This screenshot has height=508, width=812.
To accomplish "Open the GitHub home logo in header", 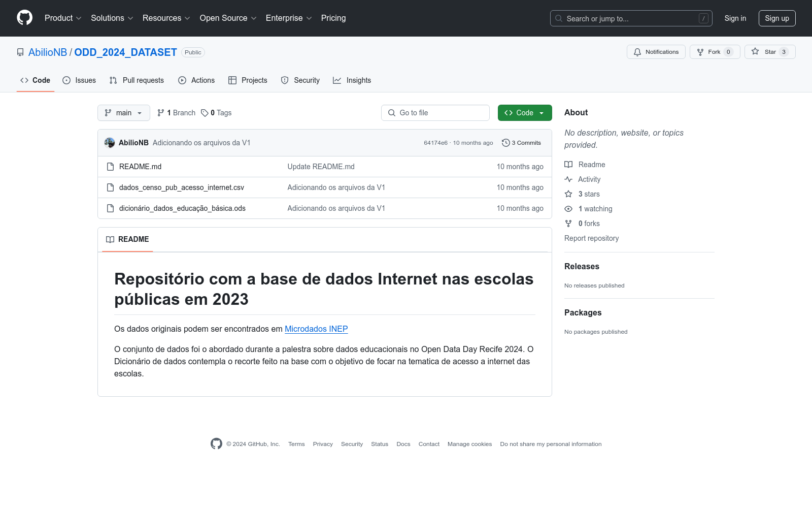I will (x=24, y=18).
